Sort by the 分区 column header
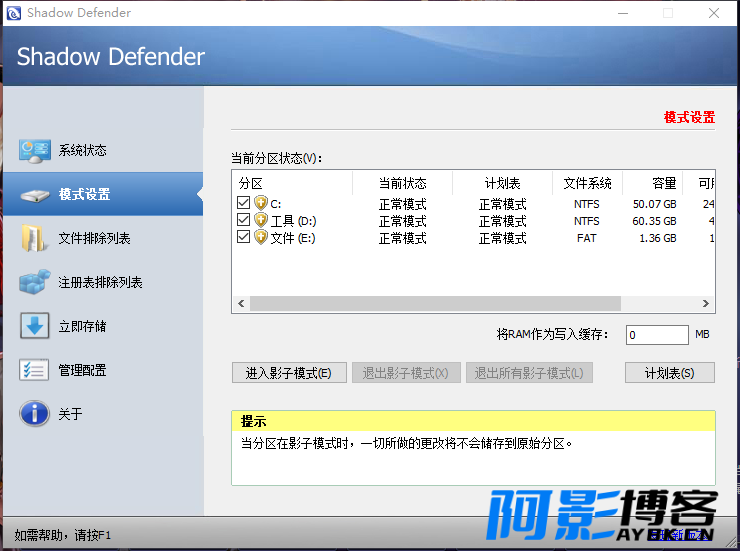The image size is (740, 551). (292, 183)
